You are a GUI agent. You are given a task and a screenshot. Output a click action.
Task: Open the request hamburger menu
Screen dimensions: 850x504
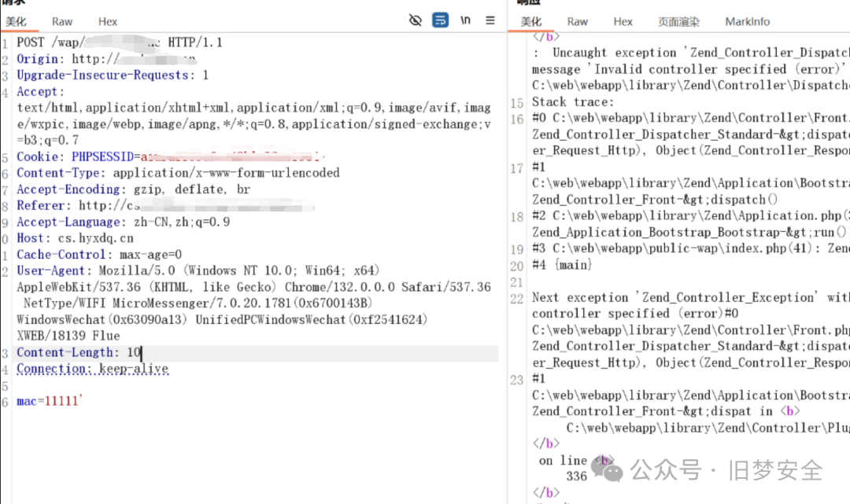(490, 20)
